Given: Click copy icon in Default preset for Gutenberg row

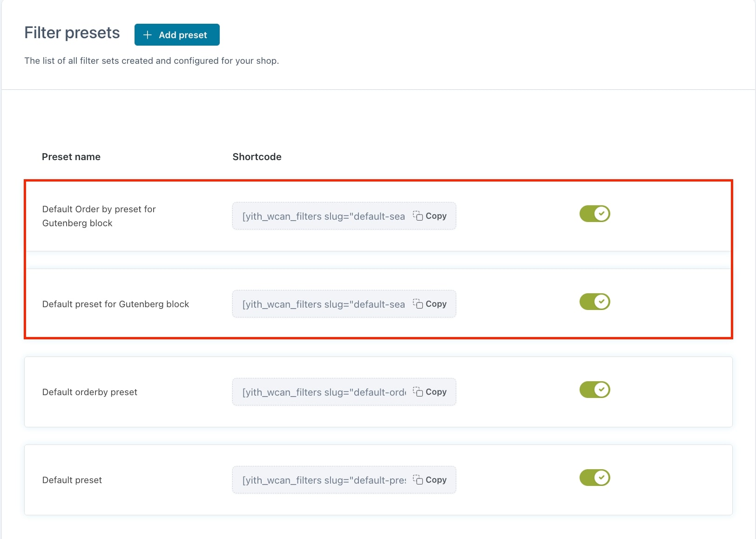Looking at the screenshot, I should coord(418,304).
